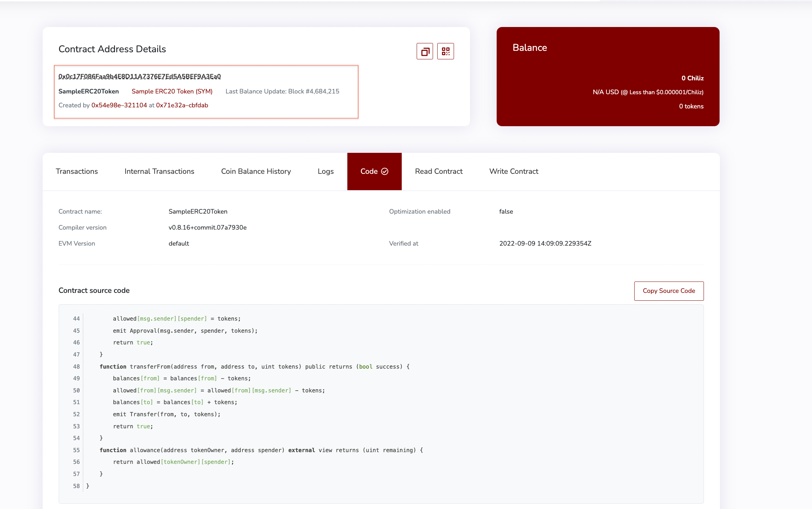Open Coin Balance History tab

[x=256, y=171]
